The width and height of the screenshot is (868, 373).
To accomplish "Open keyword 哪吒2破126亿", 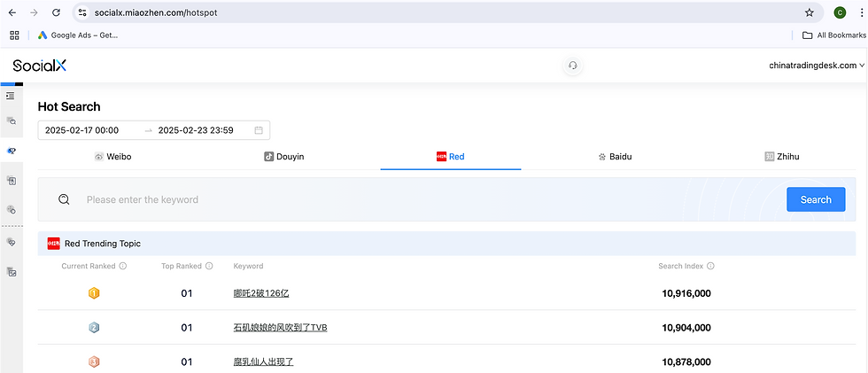I will (261, 293).
